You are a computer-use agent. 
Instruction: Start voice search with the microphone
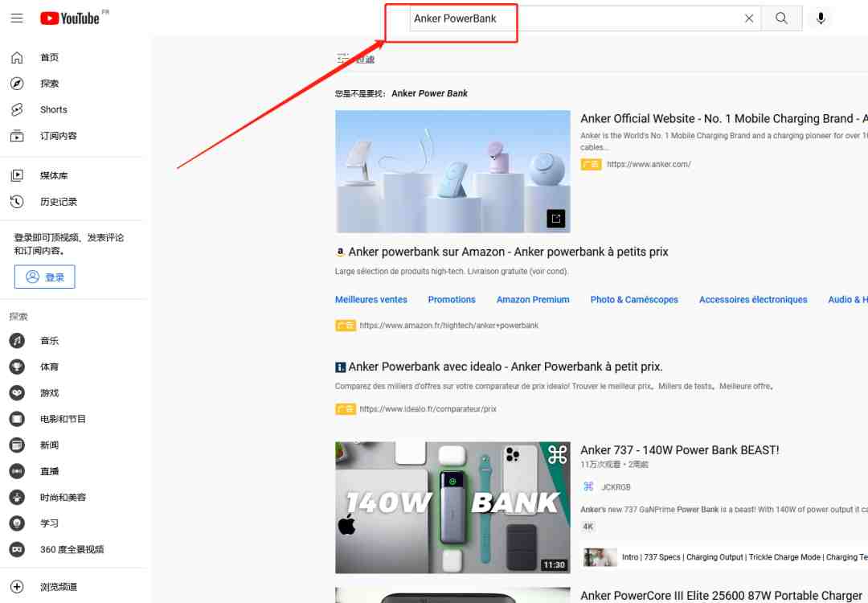pos(821,18)
